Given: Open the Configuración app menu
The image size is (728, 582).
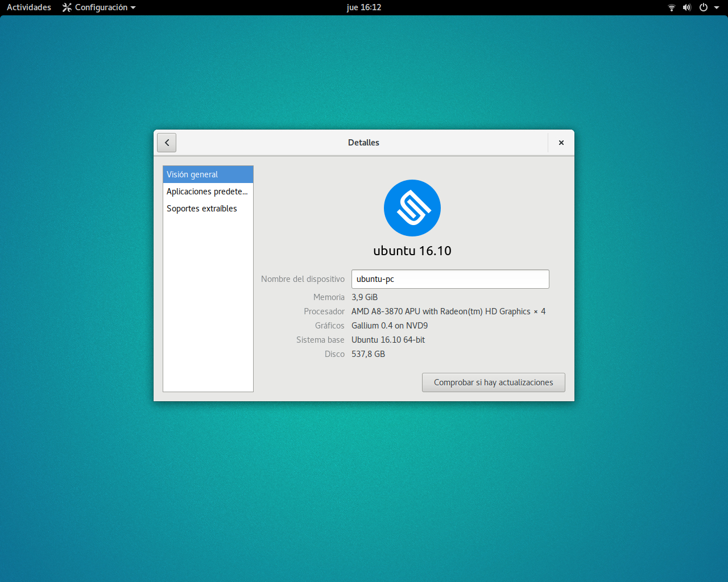Looking at the screenshot, I should click(100, 7).
